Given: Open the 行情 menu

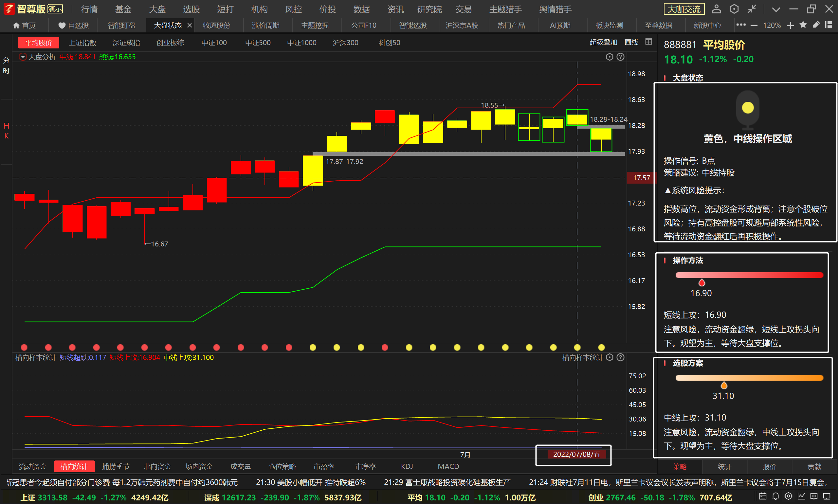Looking at the screenshot, I should click(x=89, y=9).
